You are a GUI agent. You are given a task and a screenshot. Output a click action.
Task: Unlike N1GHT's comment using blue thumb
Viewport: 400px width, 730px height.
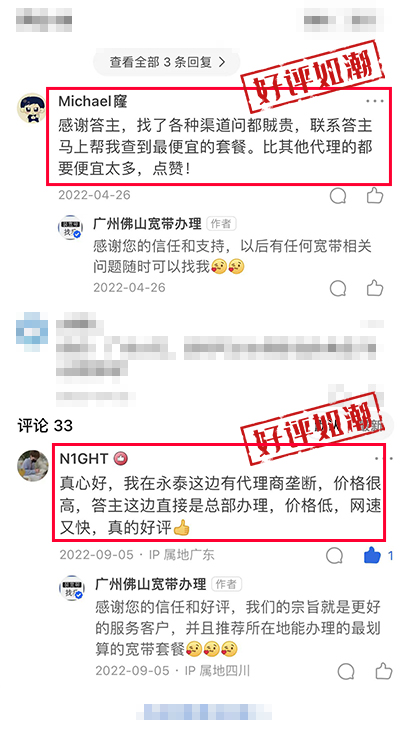click(372, 555)
